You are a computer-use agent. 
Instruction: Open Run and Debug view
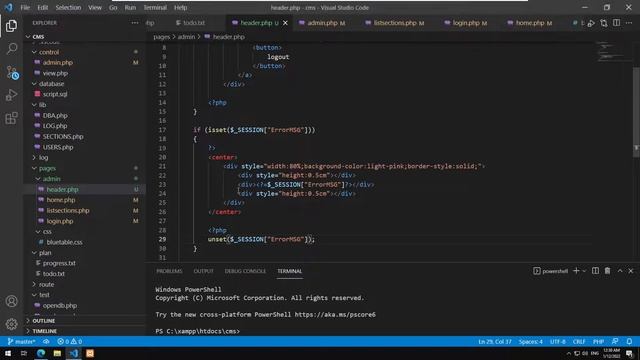pos(11,95)
